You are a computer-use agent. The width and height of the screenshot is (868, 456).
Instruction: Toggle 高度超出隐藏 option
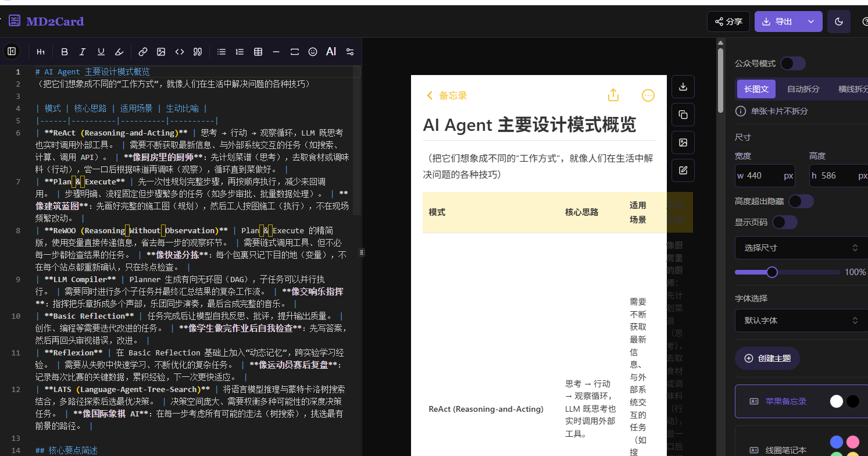801,201
